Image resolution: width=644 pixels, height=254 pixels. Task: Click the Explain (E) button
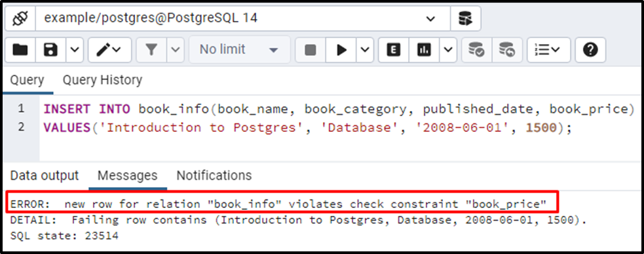tap(394, 51)
